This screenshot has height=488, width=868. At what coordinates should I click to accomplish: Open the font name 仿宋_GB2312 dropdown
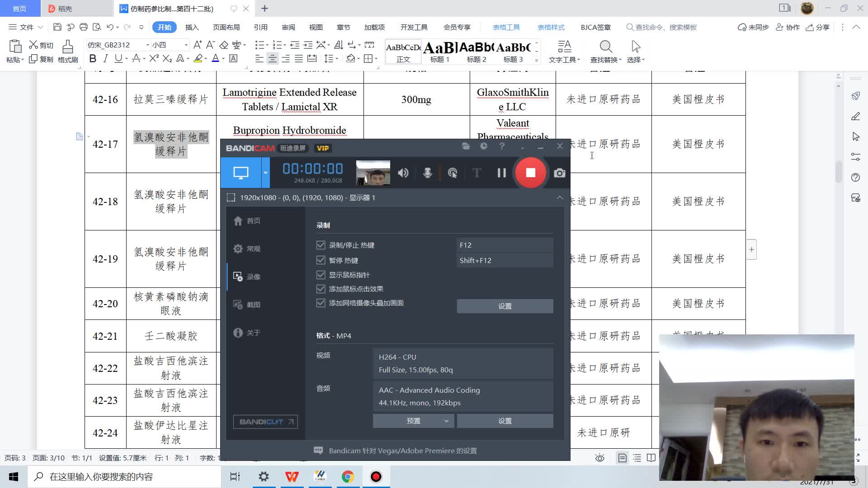pyautogui.click(x=147, y=45)
